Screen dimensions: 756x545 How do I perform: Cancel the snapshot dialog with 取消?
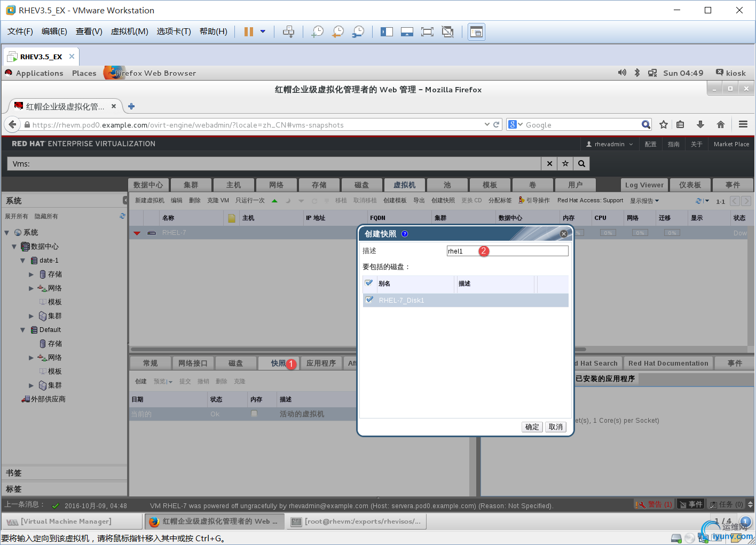click(556, 427)
